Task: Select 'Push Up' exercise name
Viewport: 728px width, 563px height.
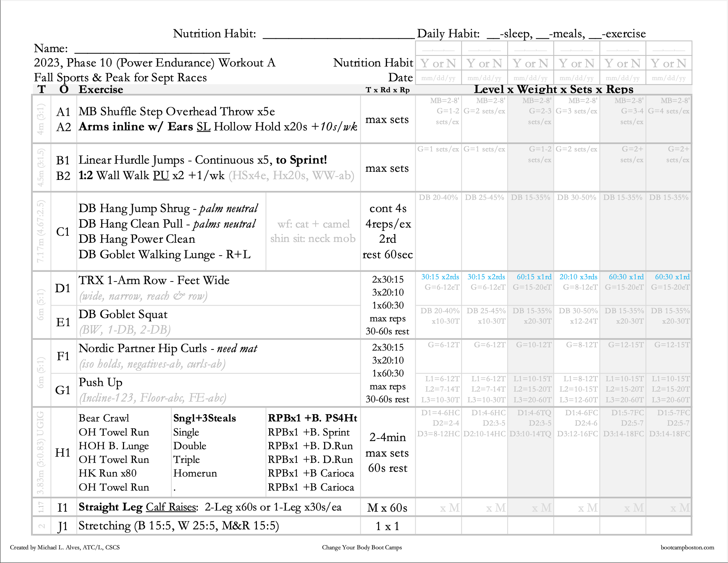Action: (x=100, y=382)
